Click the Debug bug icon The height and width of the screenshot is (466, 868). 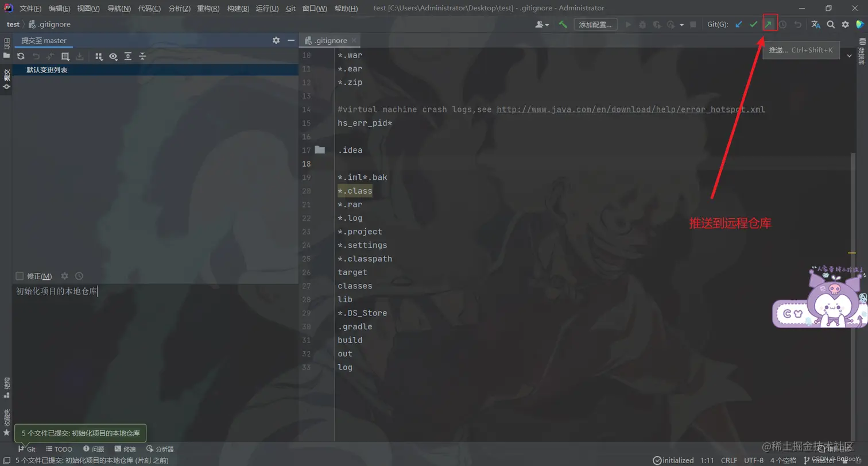click(642, 25)
